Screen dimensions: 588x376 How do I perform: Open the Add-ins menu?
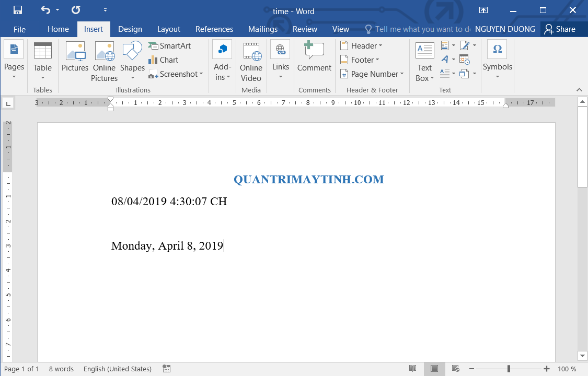tap(222, 61)
